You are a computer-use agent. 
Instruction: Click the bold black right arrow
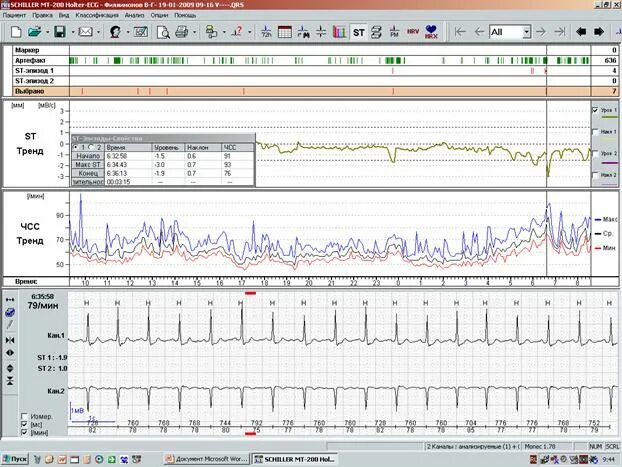tap(599, 32)
